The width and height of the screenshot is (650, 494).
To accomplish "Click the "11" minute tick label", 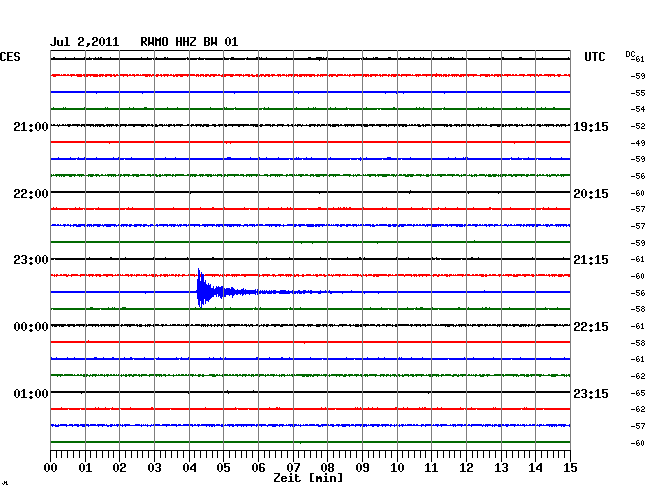I will coord(431,468).
